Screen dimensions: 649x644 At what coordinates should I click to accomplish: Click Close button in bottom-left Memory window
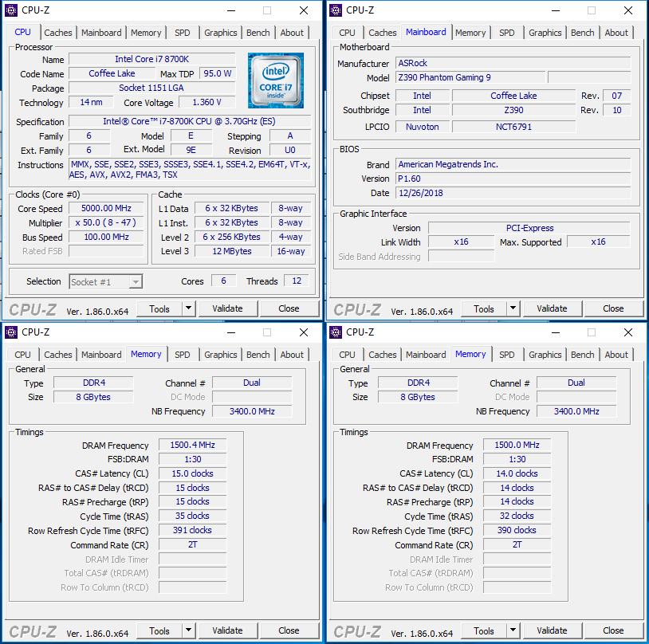click(289, 630)
